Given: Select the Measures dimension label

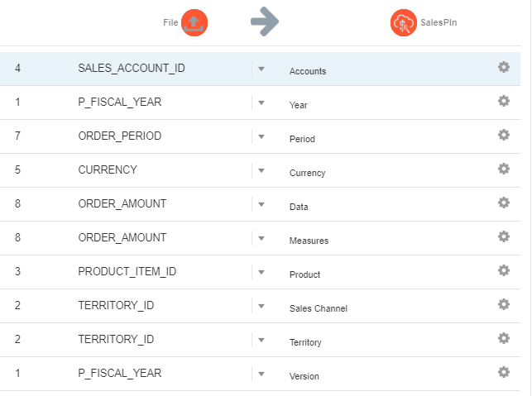Looking at the screenshot, I should [x=309, y=241].
